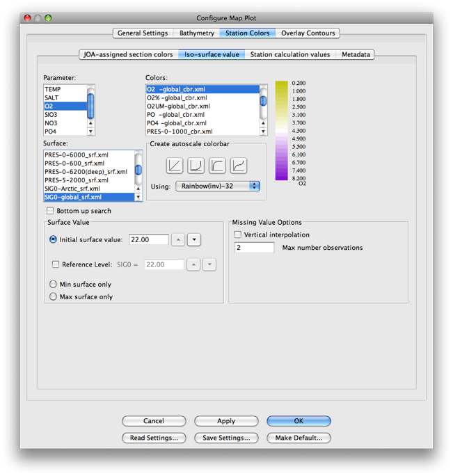Click the exponential-up autoscale curve icon
Screen dimensions: 453x476
coord(196,165)
